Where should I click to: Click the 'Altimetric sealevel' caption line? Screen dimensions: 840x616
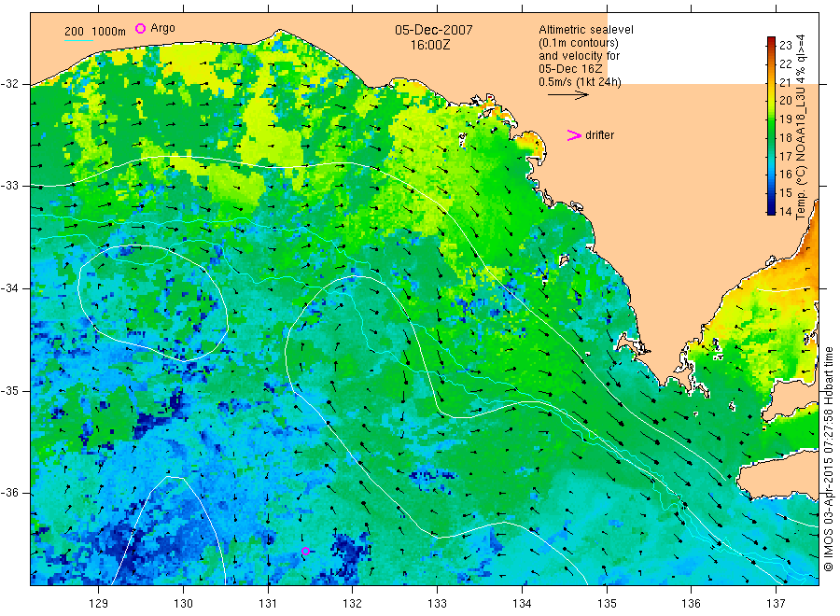click(585, 30)
